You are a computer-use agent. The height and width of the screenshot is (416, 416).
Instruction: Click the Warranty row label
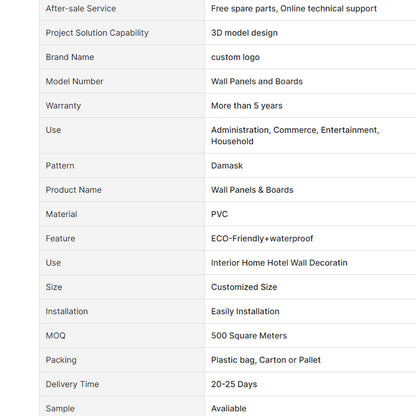(x=63, y=106)
